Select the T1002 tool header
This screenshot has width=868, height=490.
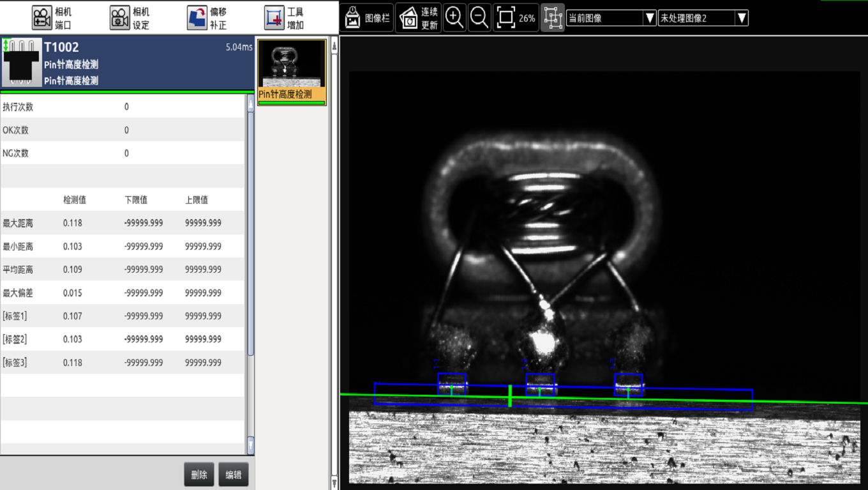pos(127,63)
